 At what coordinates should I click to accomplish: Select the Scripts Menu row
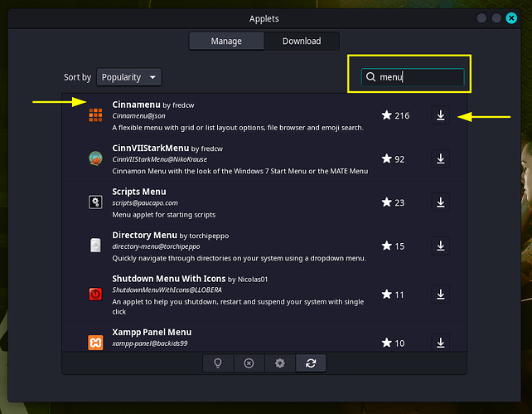point(249,202)
